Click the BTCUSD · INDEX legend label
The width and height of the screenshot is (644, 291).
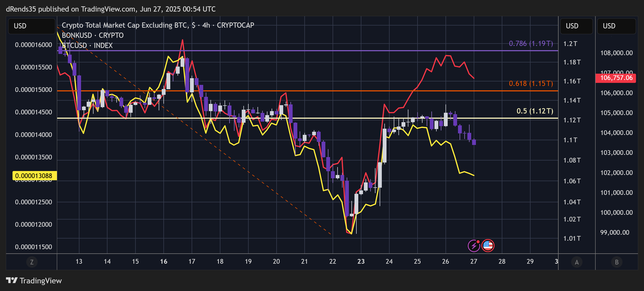[x=87, y=45]
